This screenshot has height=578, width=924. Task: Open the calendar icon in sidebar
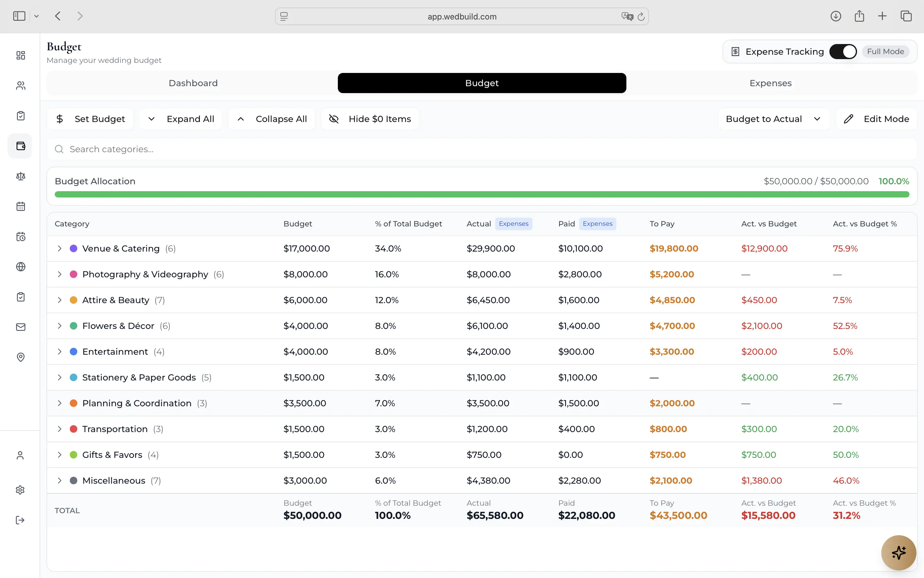pyautogui.click(x=21, y=206)
